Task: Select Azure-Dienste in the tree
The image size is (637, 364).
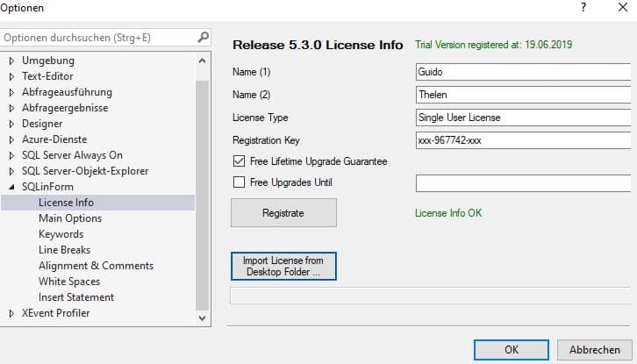Action: 54,139
